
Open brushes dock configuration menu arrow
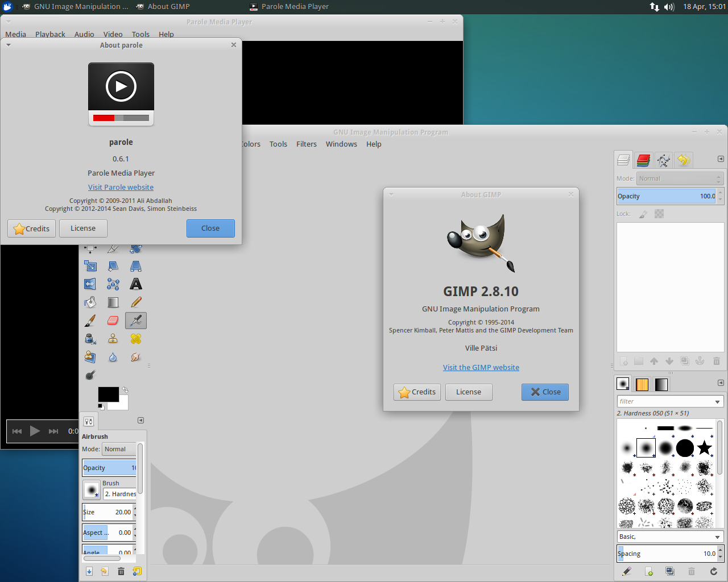[721, 383]
